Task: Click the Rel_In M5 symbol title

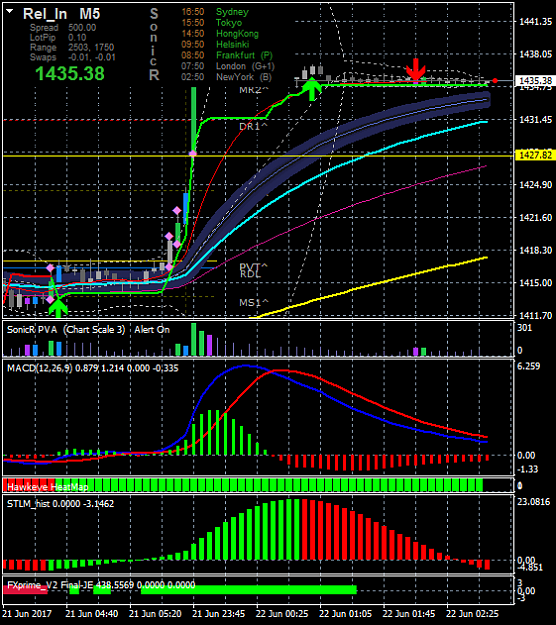Action: 61,14
